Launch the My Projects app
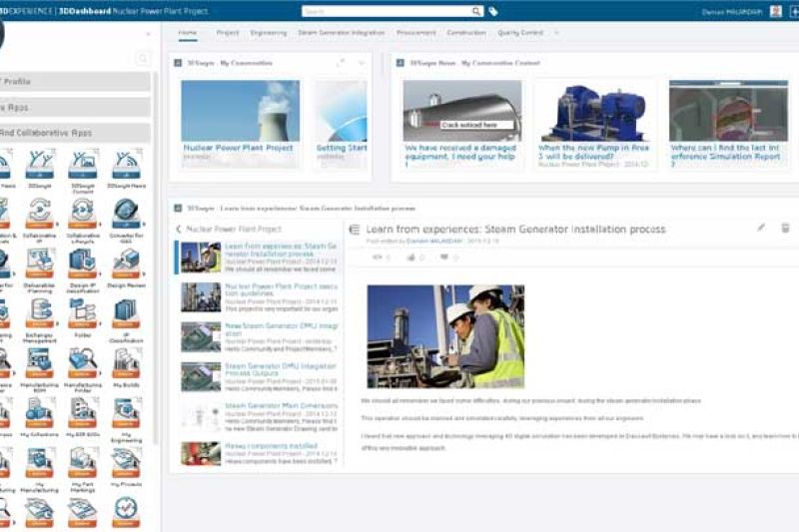799x532 pixels. coord(126,462)
